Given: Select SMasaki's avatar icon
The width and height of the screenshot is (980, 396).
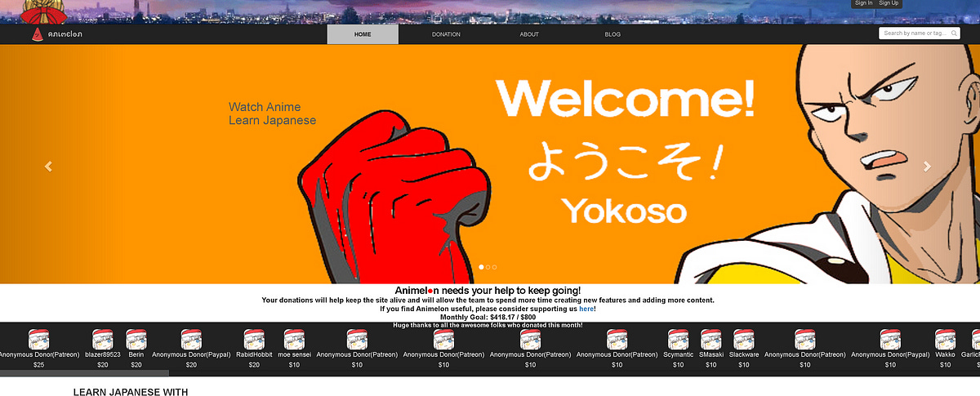Looking at the screenshot, I should pos(710,340).
